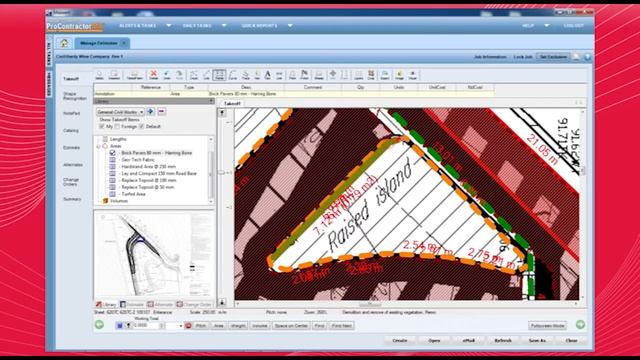Open the Daily Tasks dropdown arrow
The height and width of the screenshot is (360, 640).
point(224,26)
